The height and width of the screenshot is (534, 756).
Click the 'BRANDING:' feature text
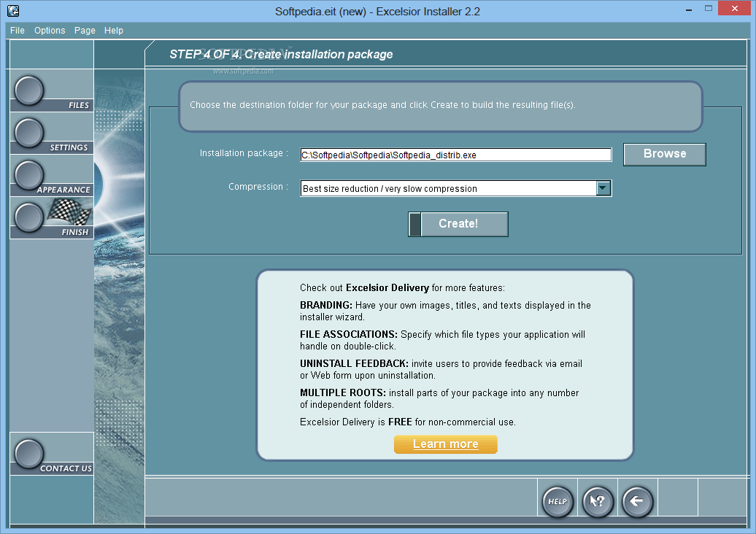coord(326,306)
